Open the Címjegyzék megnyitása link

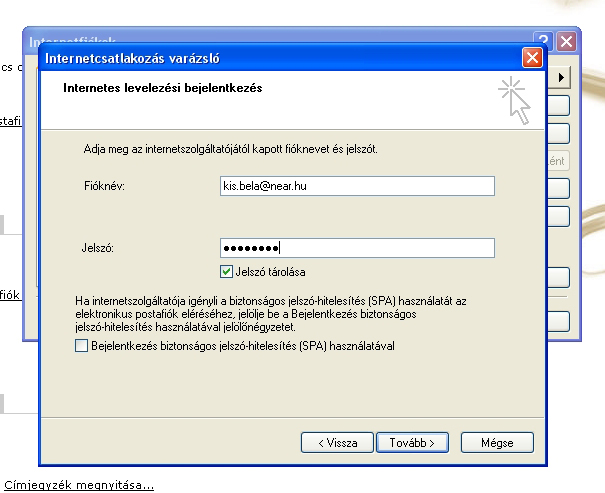point(79,485)
